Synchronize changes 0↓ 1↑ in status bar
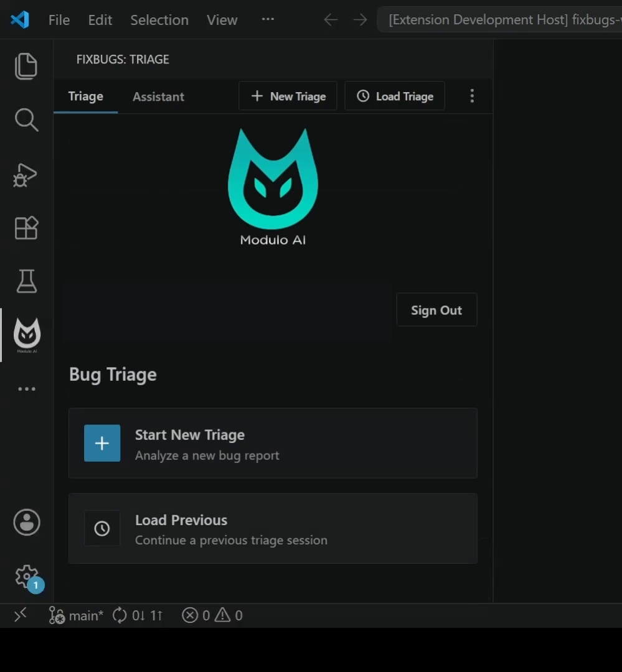This screenshot has width=622, height=672. (138, 615)
